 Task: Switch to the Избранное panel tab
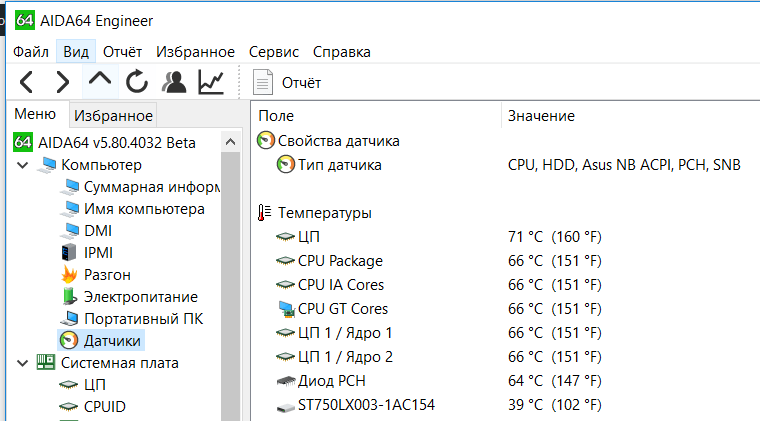113,115
